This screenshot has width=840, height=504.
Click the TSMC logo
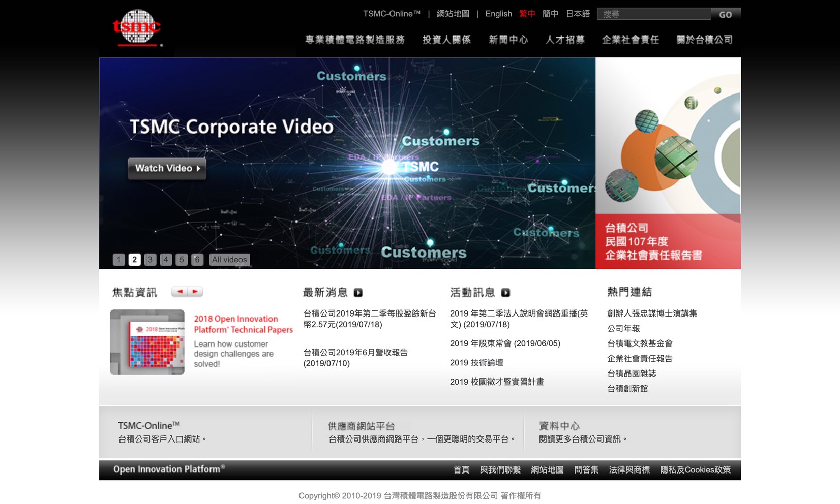pos(137,27)
